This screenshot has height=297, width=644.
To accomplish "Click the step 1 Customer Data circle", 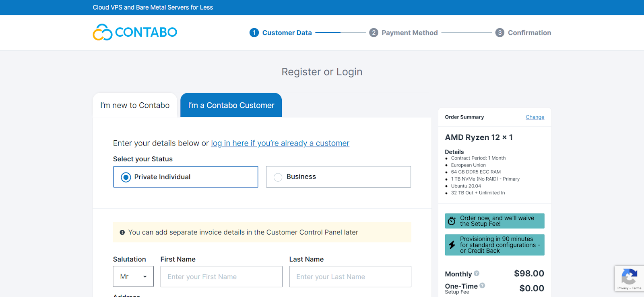I will [x=254, y=33].
